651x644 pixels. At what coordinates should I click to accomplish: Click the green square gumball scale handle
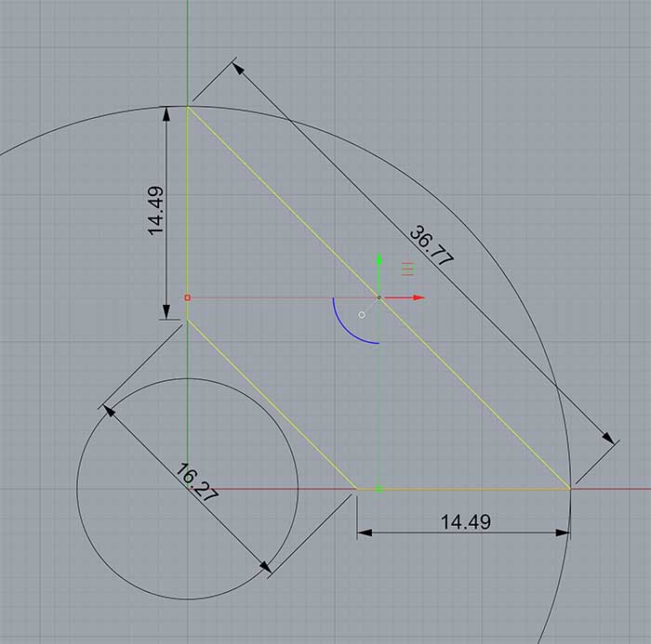coord(379,490)
